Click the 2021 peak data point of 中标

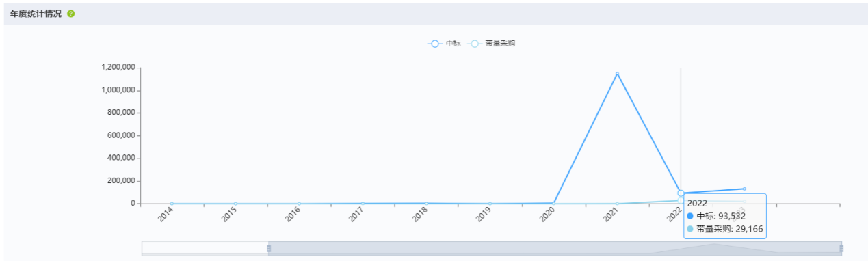[617, 74]
